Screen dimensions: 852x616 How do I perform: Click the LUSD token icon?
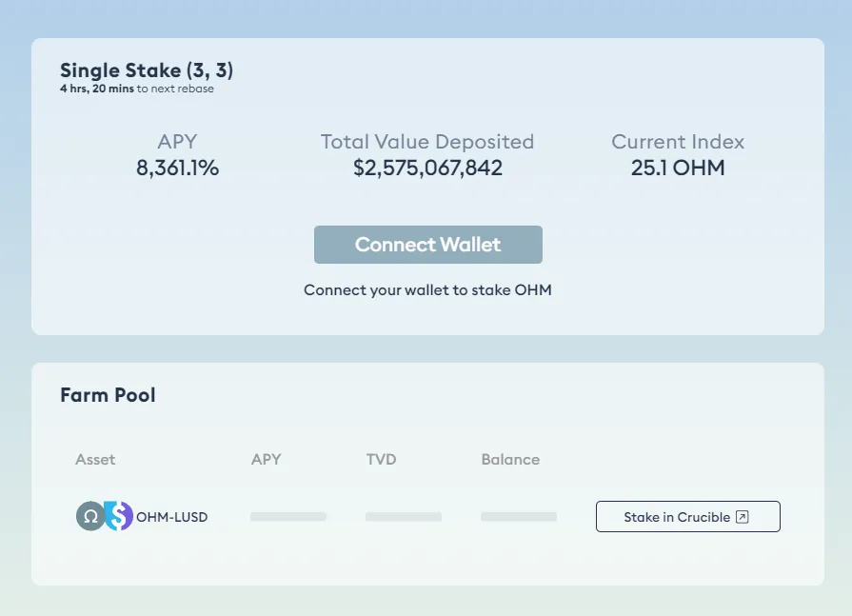pyautogui.click(x=119, y=516)
